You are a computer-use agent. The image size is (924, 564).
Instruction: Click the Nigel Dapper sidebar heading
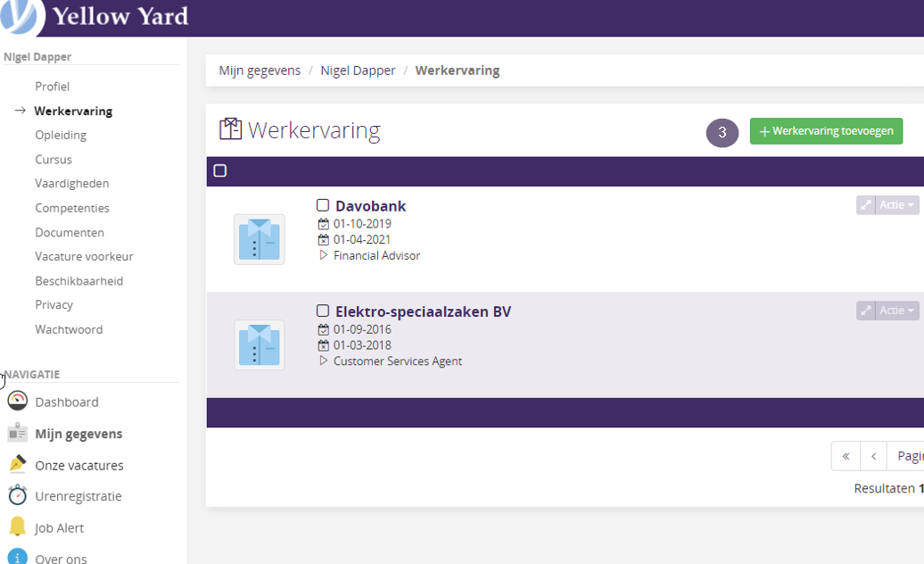pyautogui.click(x=37, y=56)
